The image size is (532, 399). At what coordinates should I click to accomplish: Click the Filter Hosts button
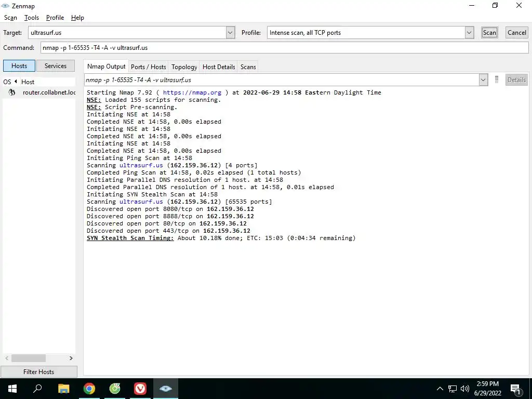(38, 372)
